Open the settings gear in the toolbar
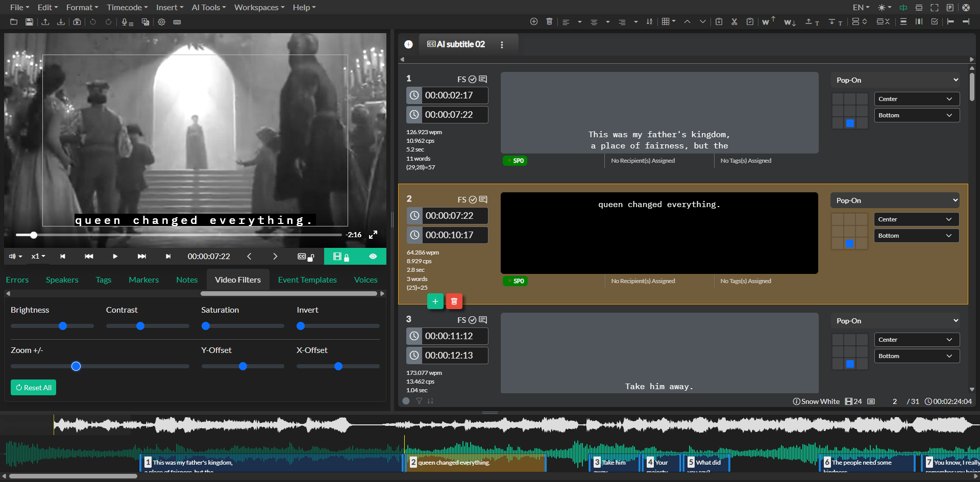980x482 pixels. tap(161, 22)
